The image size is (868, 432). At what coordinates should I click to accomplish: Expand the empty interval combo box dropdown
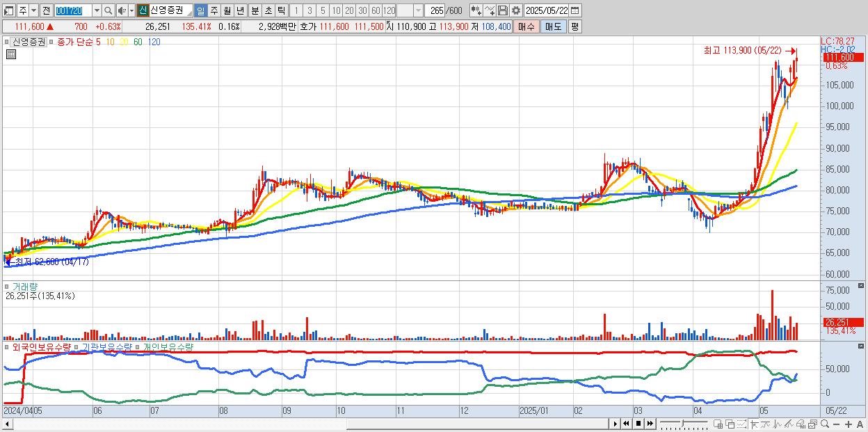pyautogui.click(x=418, y=10)
